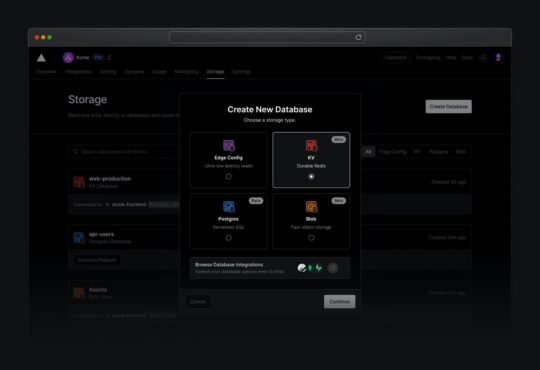Screen dimensions: 540x370
Task: Select the Blob radio button
Action: tap(311, 238)
